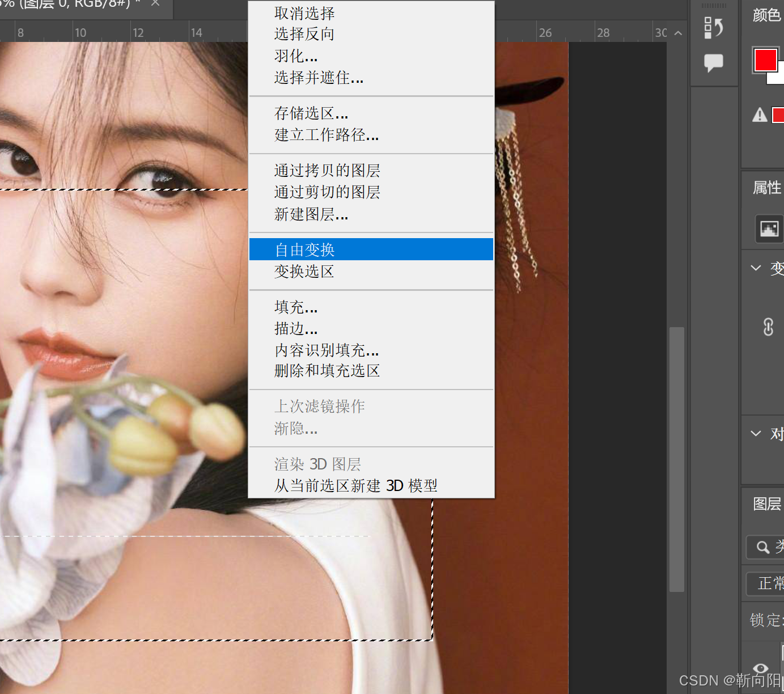Select 变换选区 menu item
The width and height of the screenshot is (784, 694).
click(371, 272)
